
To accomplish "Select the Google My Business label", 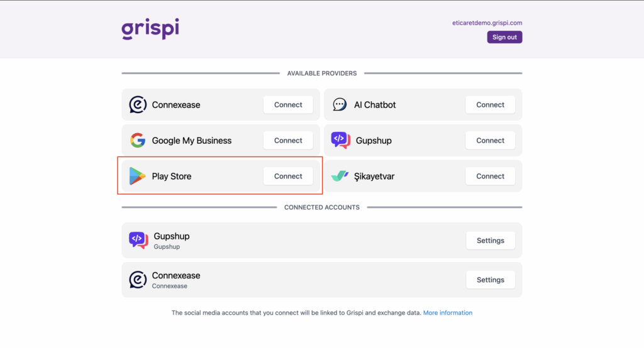I will coord(192,140).
